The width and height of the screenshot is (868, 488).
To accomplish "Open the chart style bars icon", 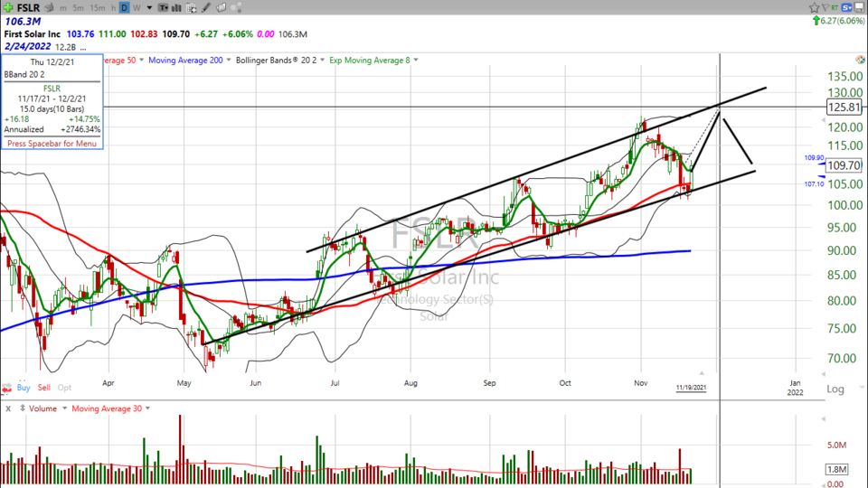I will tap(176, 8).
